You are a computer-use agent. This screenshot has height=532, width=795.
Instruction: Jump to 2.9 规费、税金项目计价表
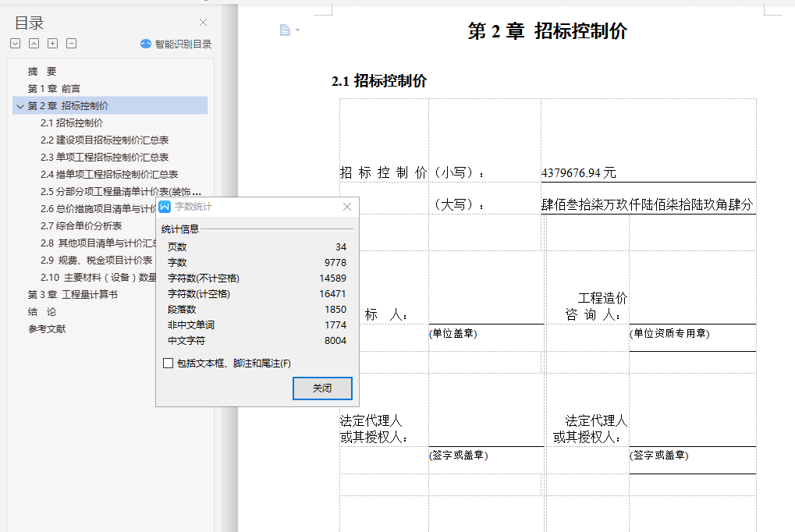click(96, 261)
